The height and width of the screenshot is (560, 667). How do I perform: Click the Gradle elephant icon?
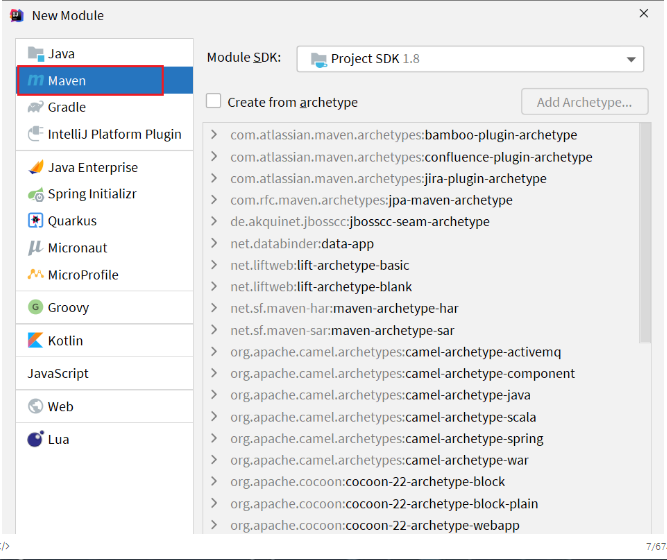pyautogui.click(x=36, y=107)
